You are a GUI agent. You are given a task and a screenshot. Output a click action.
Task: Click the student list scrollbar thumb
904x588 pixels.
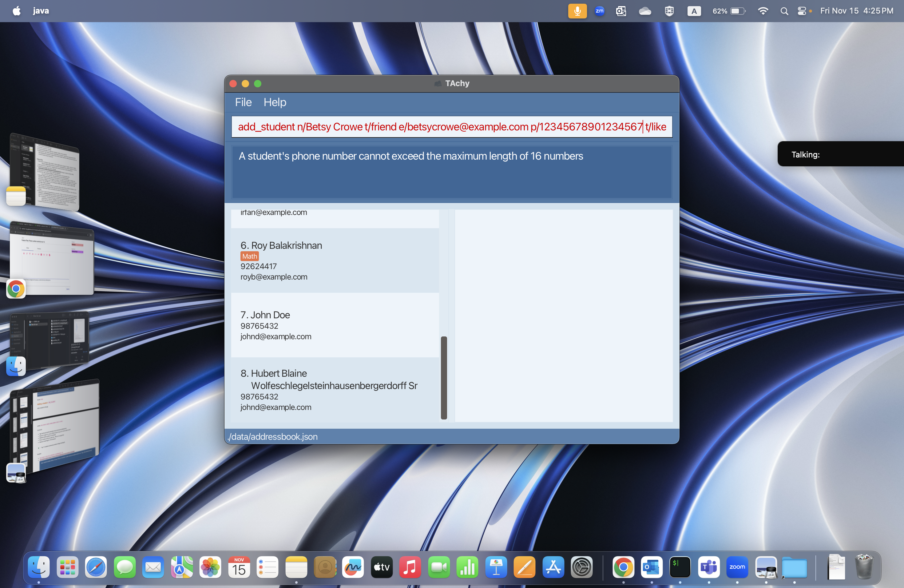444,378
